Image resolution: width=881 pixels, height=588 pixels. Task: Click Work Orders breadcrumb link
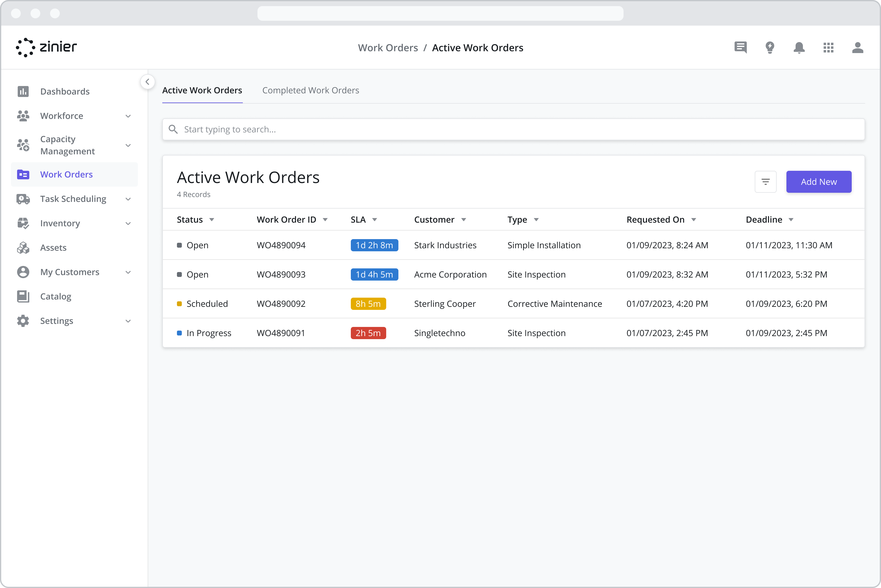click(x=388, y=48)
